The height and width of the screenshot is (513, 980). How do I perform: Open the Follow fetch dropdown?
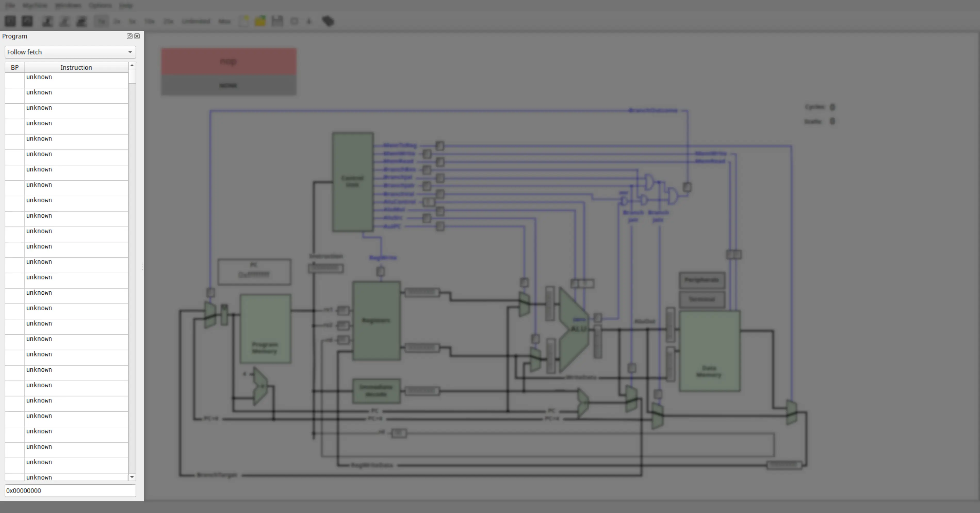[x=70, y=52]
